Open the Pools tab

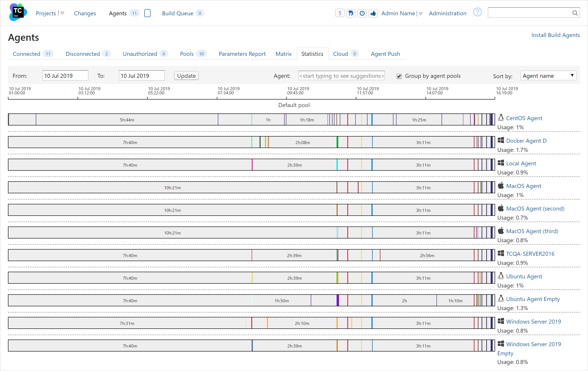point(187,54)
